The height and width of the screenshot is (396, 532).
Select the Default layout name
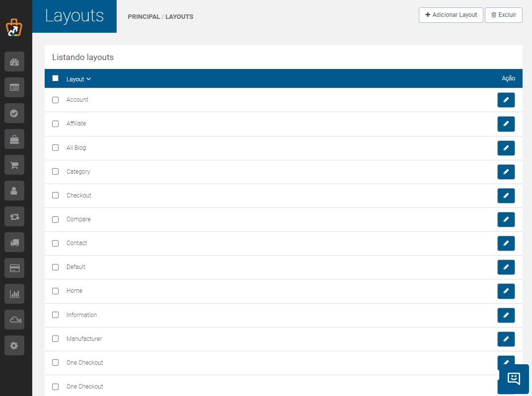coord(75,266)
